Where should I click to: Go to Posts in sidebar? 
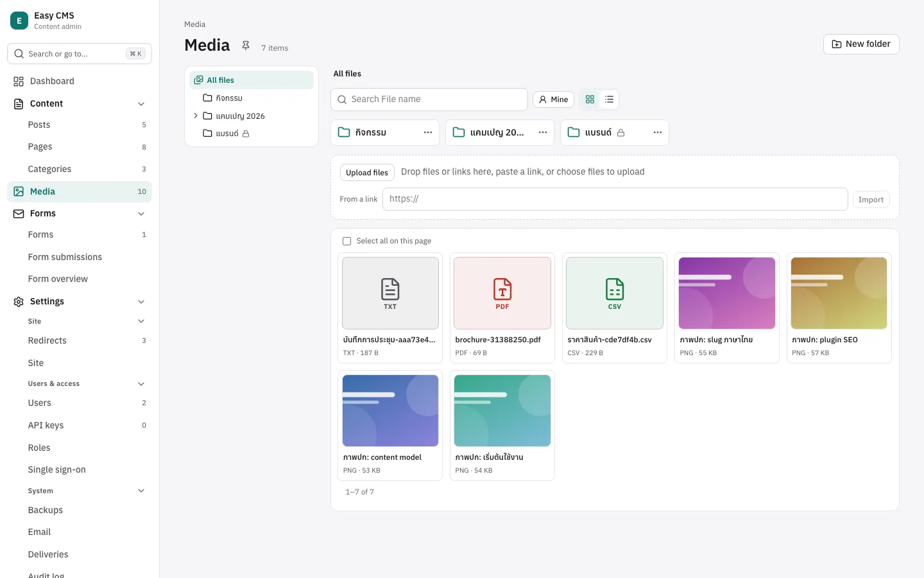(80, 125)
